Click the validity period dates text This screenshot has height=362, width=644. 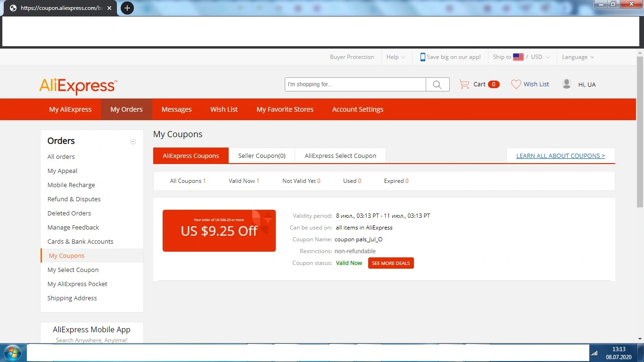coord(383,216)
